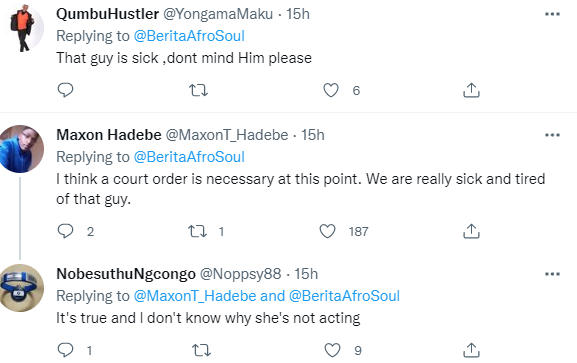Share NobesuthuNgcongo's tweet
This screenshot has height=363, width=577.
(471, 350)
